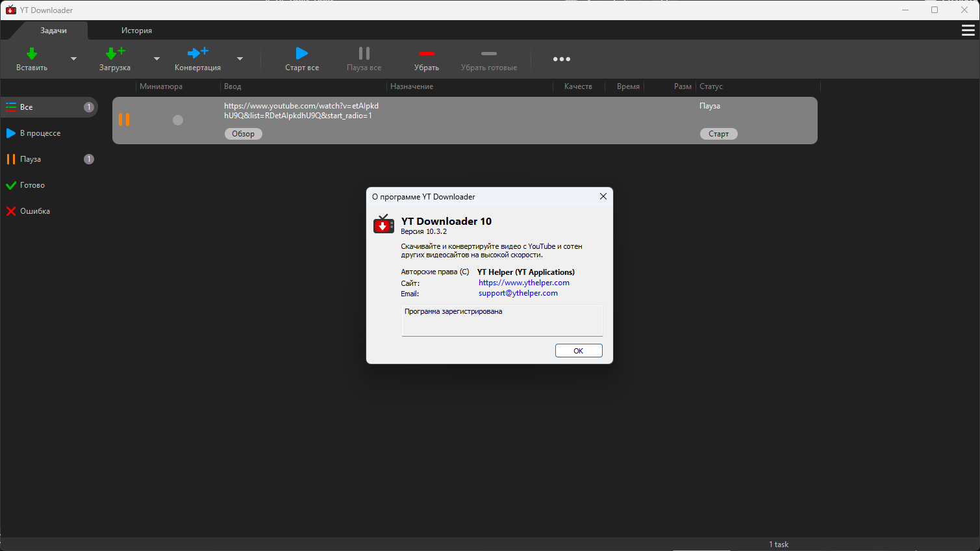This screenshot has width=980, height=551.
Task: Click the orange pause icon on the task row
Action: (x=124, y=120)
